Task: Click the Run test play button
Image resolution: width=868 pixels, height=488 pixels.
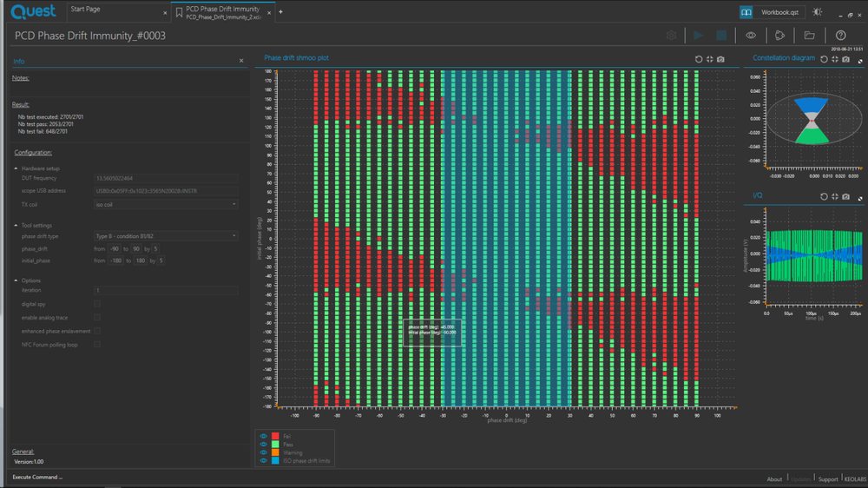Action: [x=698, y=36]
